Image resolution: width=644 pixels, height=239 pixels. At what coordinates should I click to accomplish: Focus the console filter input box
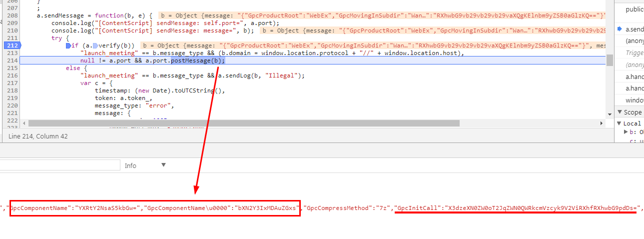click(60, 165)
